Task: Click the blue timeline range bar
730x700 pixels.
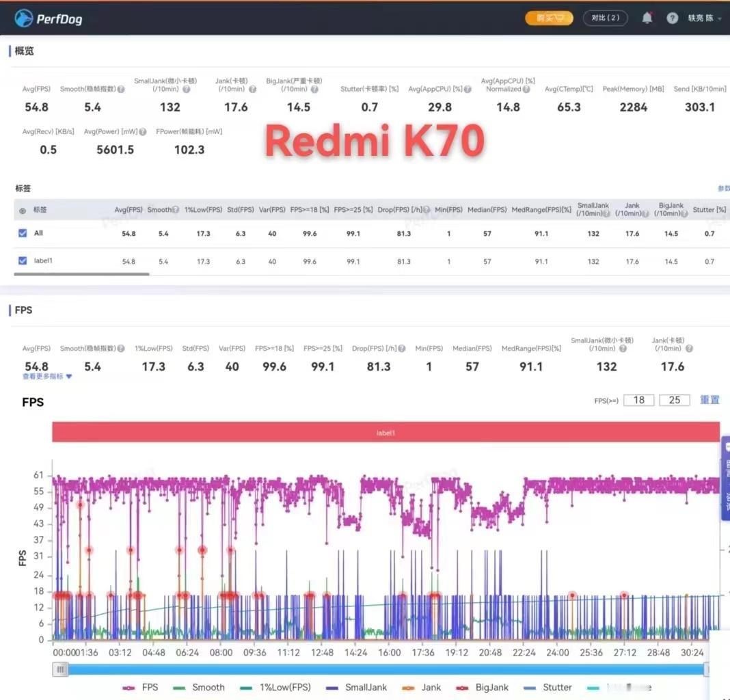Action: pyautogui.click(x=386, y=670)
